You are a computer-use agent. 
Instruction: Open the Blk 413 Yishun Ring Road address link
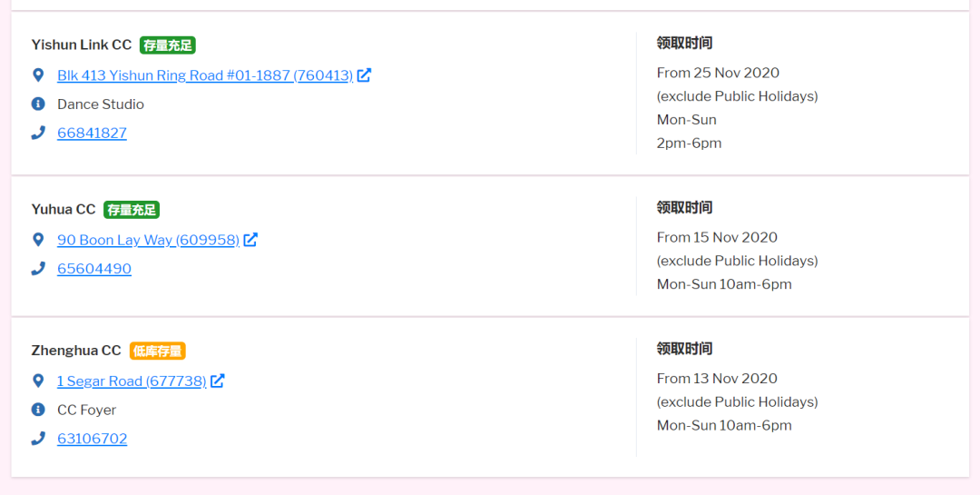(204, 75)
